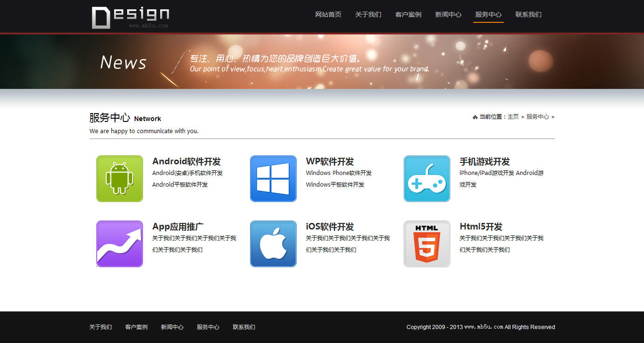Screen dimensions: 644x343
Task: Click the home icon in breadcrumb
Action: click(475, 117)
